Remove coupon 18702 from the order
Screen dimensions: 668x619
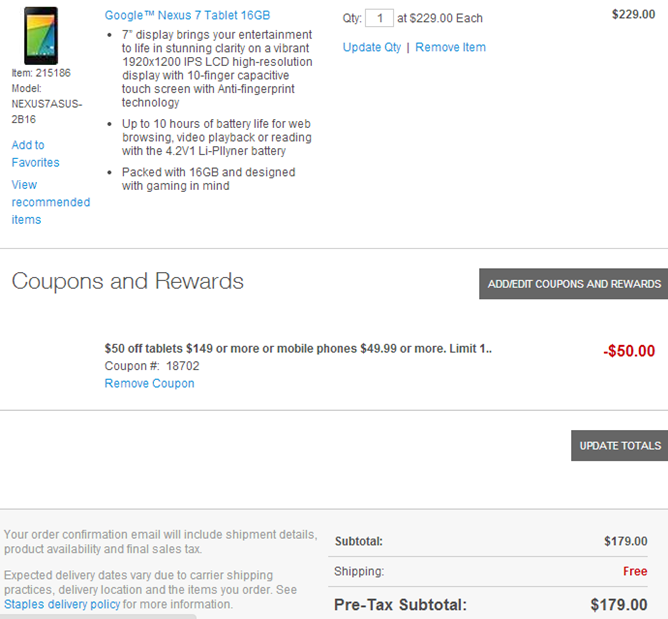pyautogui.click(x=150, y=383)
